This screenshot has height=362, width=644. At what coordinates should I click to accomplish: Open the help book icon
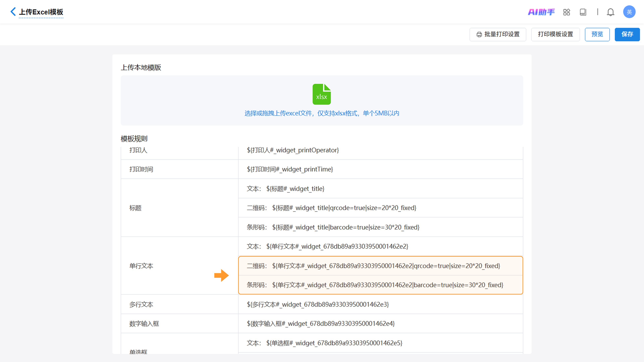[583, 12]
